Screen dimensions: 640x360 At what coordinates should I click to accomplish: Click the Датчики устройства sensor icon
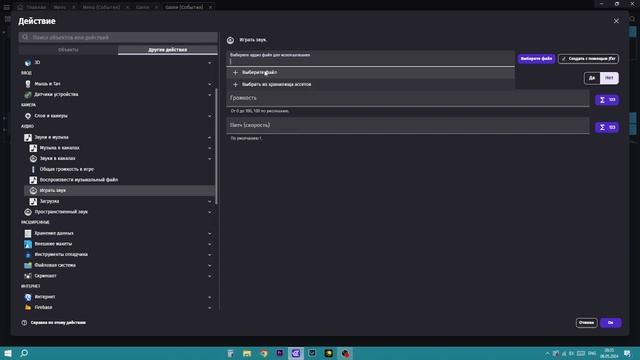pos(28,94)
